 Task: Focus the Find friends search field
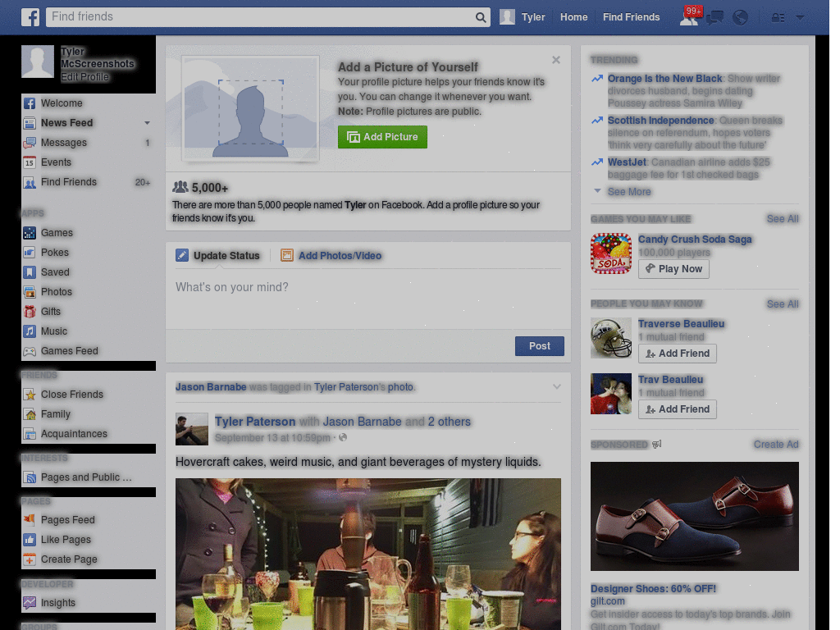pyautogui.click(x=260, y=17)
